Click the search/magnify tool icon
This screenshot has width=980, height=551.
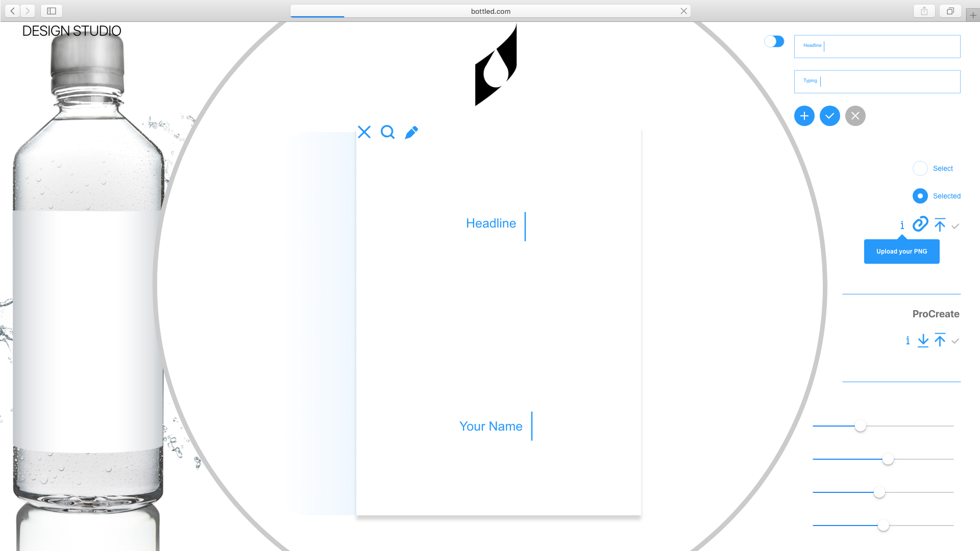click(388, 132)
